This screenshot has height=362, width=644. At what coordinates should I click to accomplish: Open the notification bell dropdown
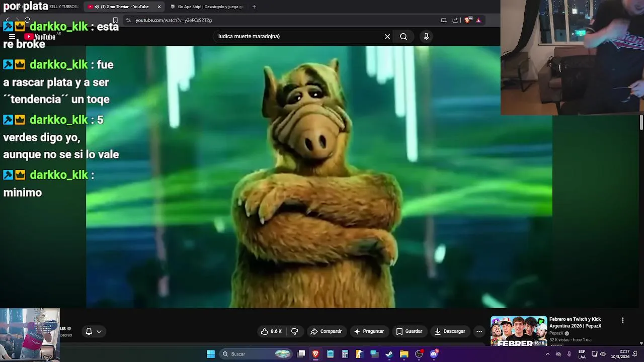coord(94,331)
